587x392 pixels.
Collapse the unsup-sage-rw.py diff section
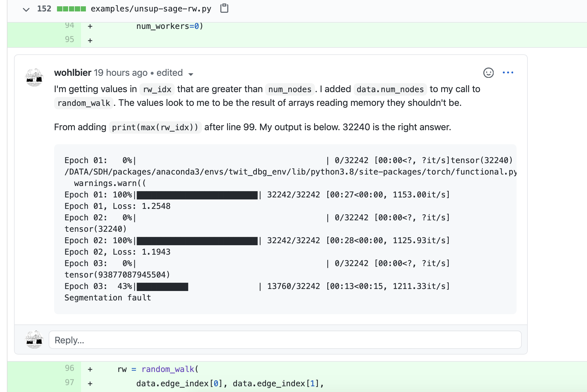[26, 9]
